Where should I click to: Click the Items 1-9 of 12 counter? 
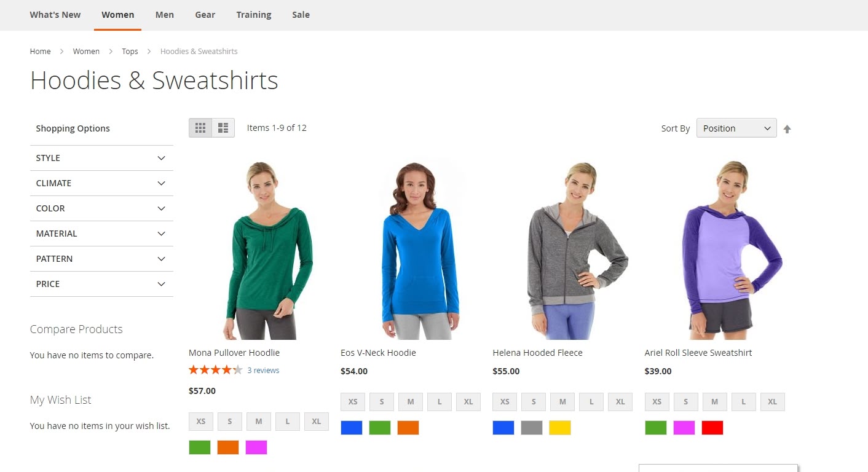tap(277, 128)
